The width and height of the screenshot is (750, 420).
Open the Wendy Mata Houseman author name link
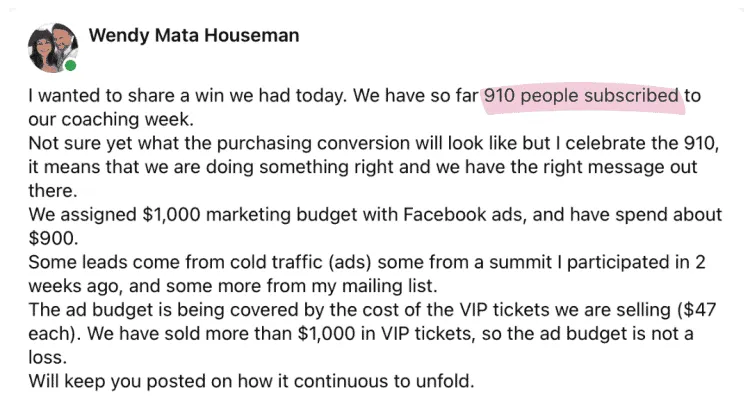194,36
